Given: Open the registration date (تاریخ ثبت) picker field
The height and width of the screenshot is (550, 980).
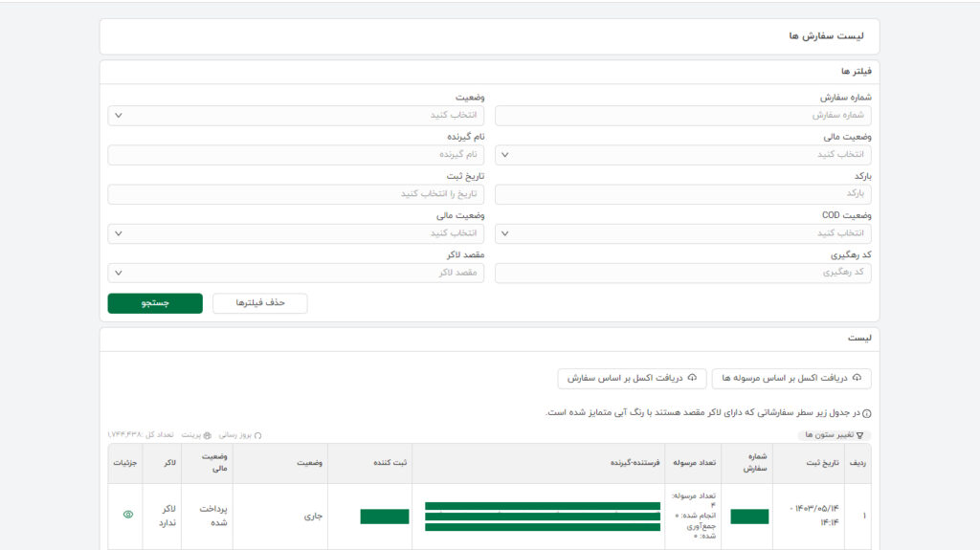Looking at the screenshot, I should coord(296,194).
